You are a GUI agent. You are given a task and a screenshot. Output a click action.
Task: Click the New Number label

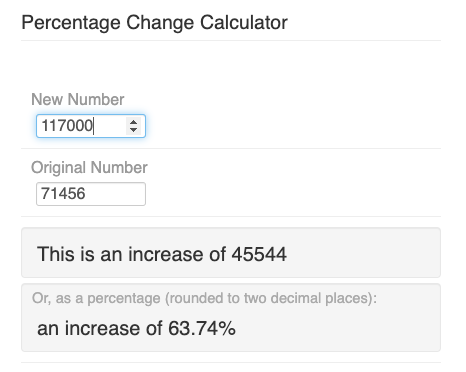[x=78, y=99]
